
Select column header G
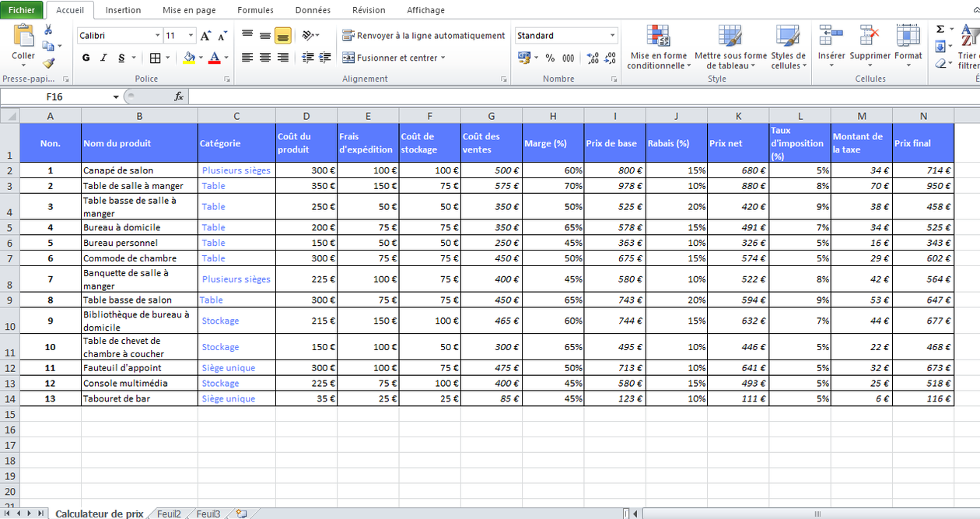[492, 116]
